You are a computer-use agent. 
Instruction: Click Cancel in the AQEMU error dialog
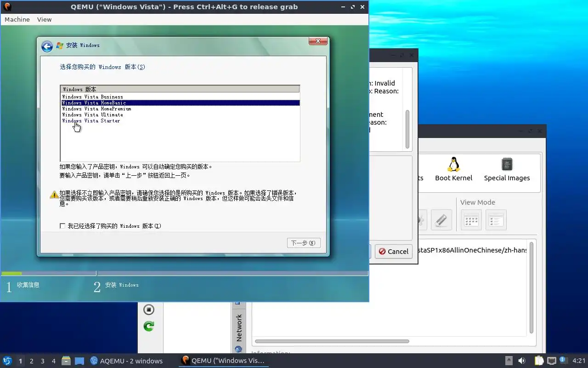pos(393,251)
